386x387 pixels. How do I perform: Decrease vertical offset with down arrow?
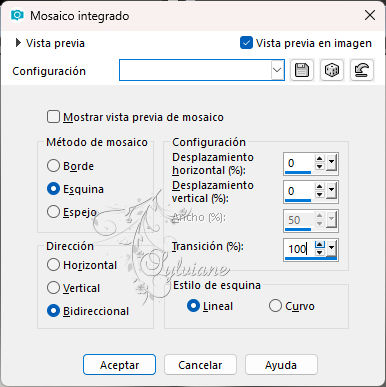320,195
